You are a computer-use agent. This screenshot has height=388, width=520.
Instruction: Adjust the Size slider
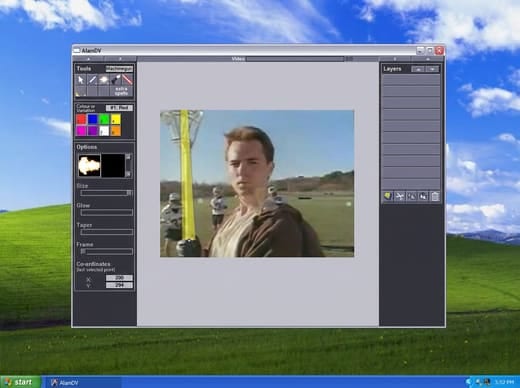(106, 193)
